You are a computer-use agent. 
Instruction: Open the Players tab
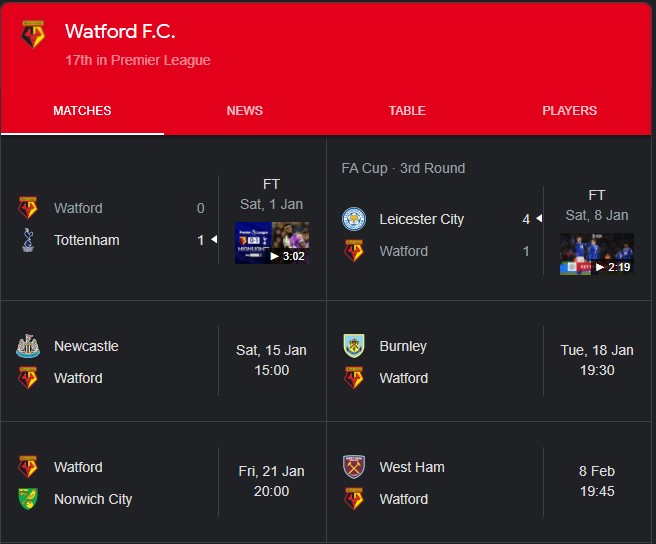point(570,111)
